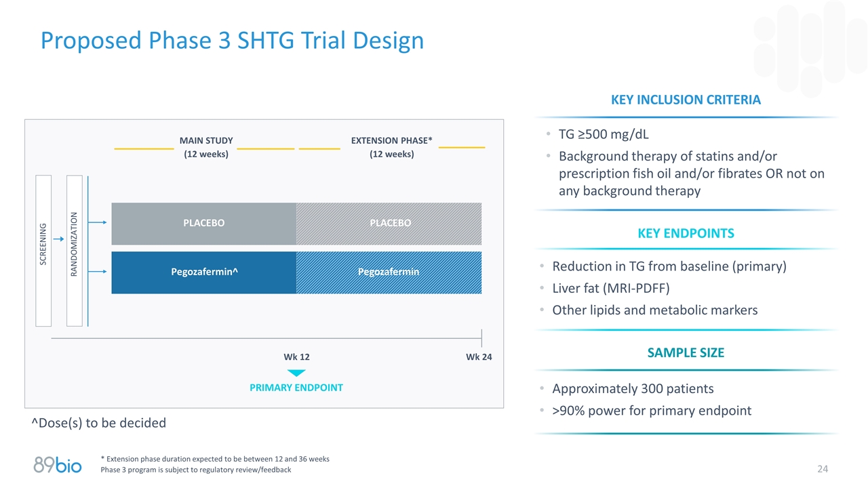868x488 pixels.
Task: Click the 89bio logo
Action: pos(58,466)
